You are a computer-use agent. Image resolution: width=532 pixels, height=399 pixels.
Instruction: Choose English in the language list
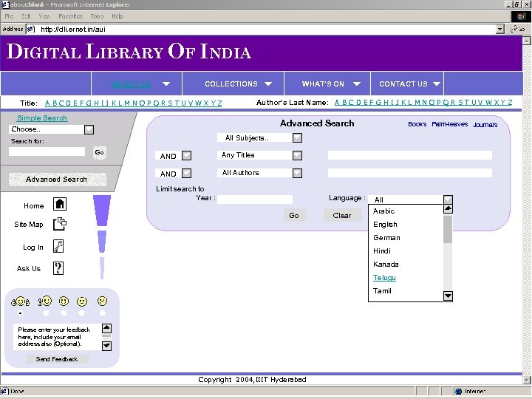click(385, 225)
